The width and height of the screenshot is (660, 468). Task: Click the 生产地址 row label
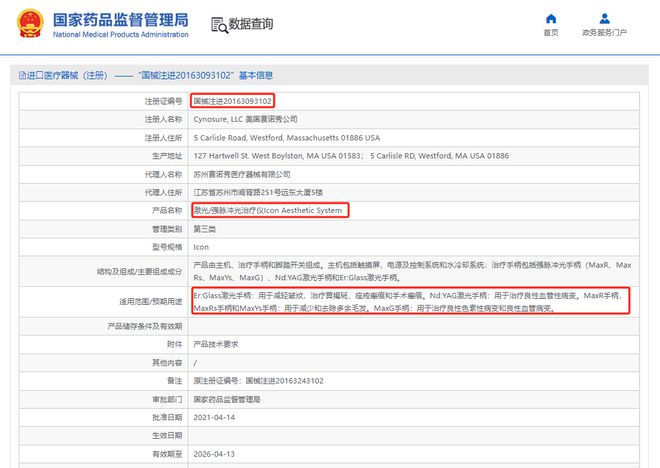tap(167, 156)
